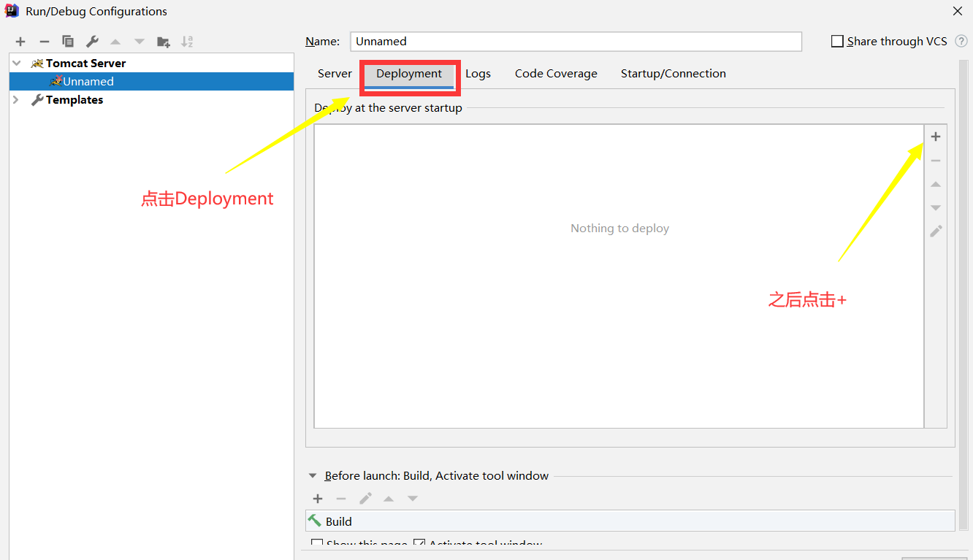Screen dimensions: 973x560
Task: Add new run configuration with plus icon
Action: coord(20,42)
